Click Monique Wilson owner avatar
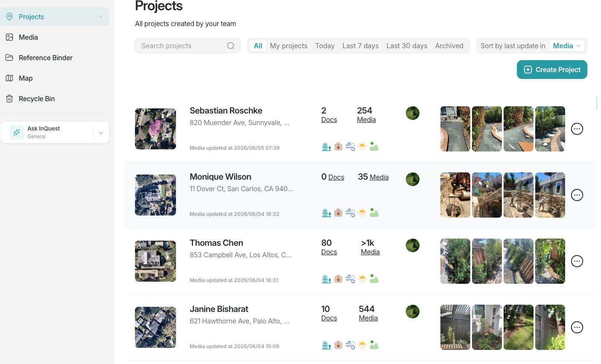This screenshot has width=601, height=364. click(413, 179)
